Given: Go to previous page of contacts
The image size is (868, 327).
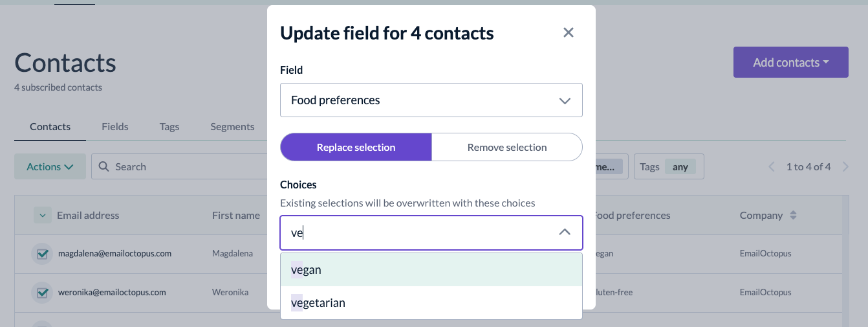Looking at the screenshot, I should tap(772, 166).
